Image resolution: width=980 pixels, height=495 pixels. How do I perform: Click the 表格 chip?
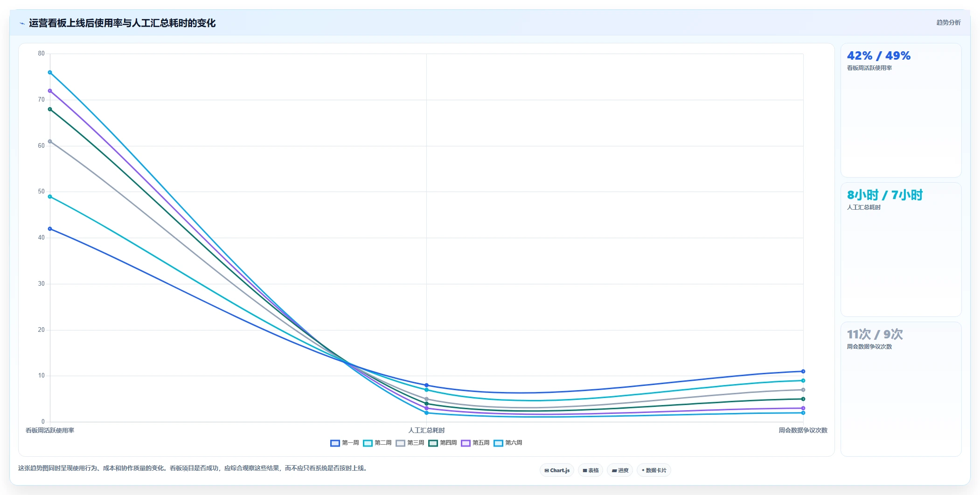[x=591, y=470]
